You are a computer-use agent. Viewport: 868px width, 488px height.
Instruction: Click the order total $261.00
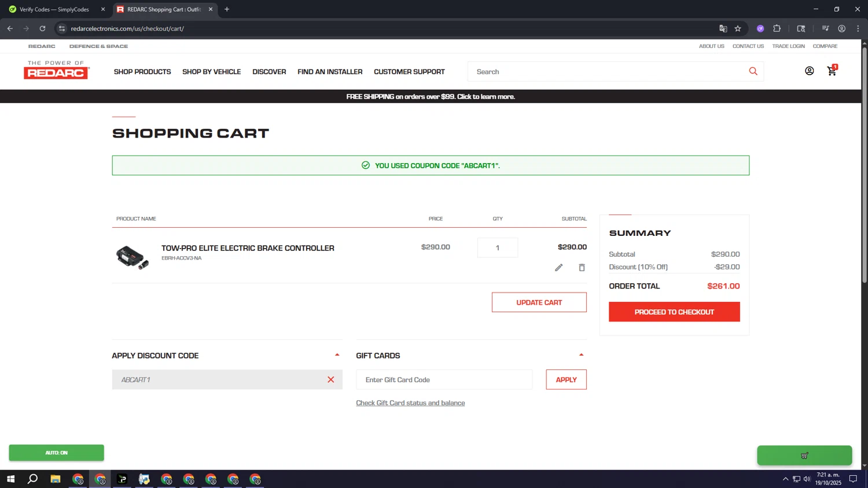[723, 286]
